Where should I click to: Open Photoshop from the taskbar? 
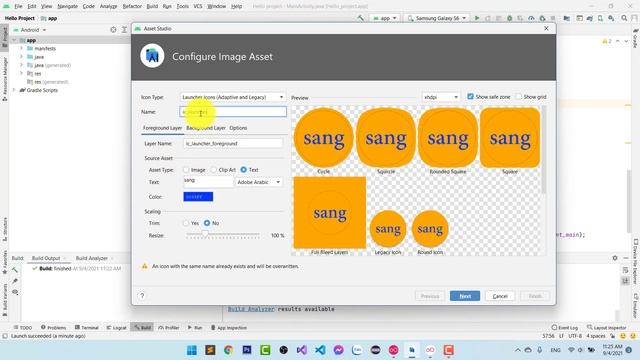click(247, 350)
